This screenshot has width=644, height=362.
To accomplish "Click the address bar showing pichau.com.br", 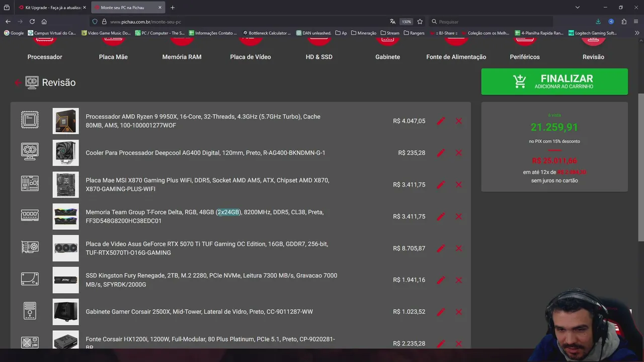I will pos(242,22).
